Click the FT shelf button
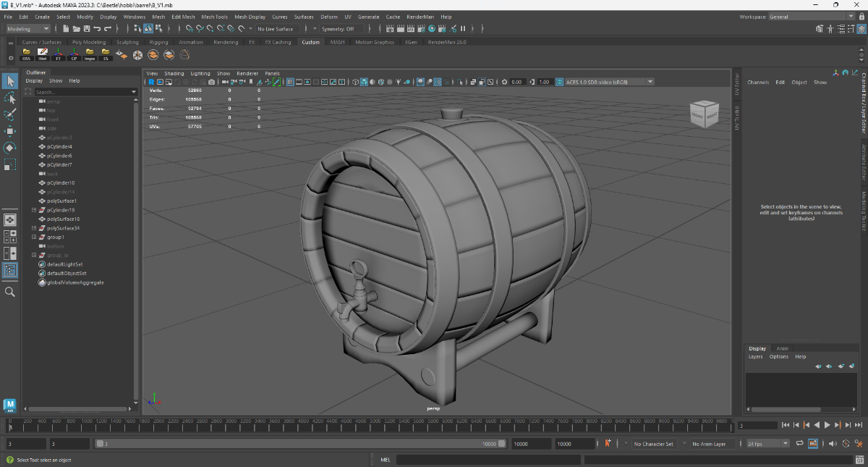 (x=59, y=55)
